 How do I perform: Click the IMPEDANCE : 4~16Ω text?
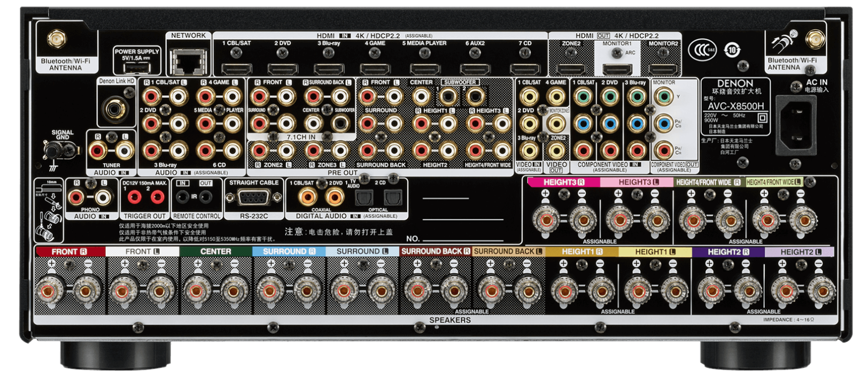[788, 320]
